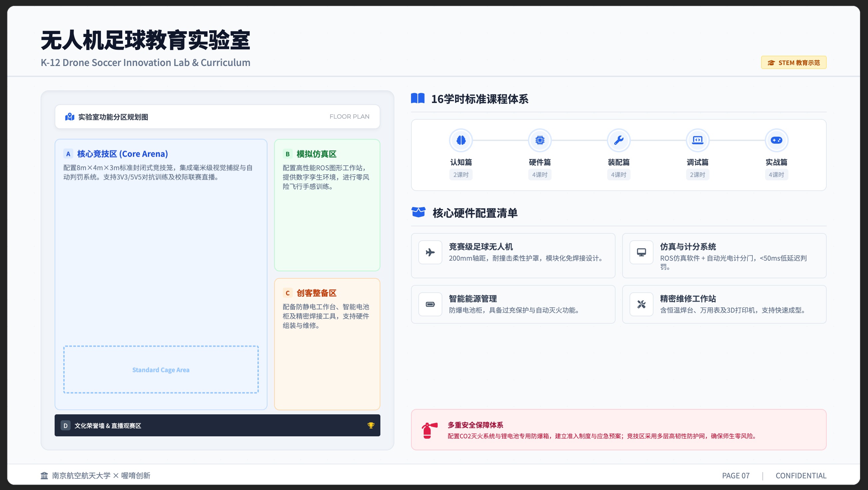The height and width of the screenshot is (490, 868).
Task: Click the 精密维修工作站 card title
Action: [688, 298]
